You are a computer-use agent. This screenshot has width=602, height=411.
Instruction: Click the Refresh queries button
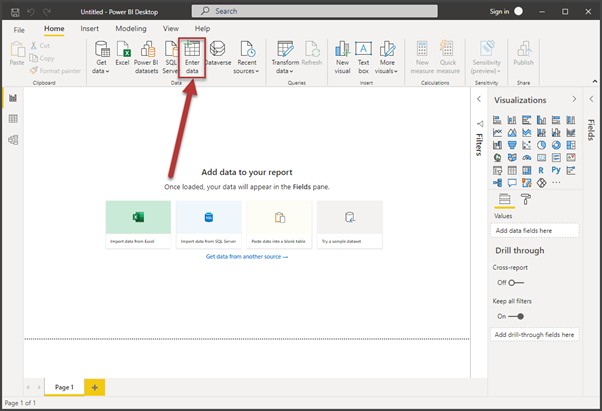[312, 54]
